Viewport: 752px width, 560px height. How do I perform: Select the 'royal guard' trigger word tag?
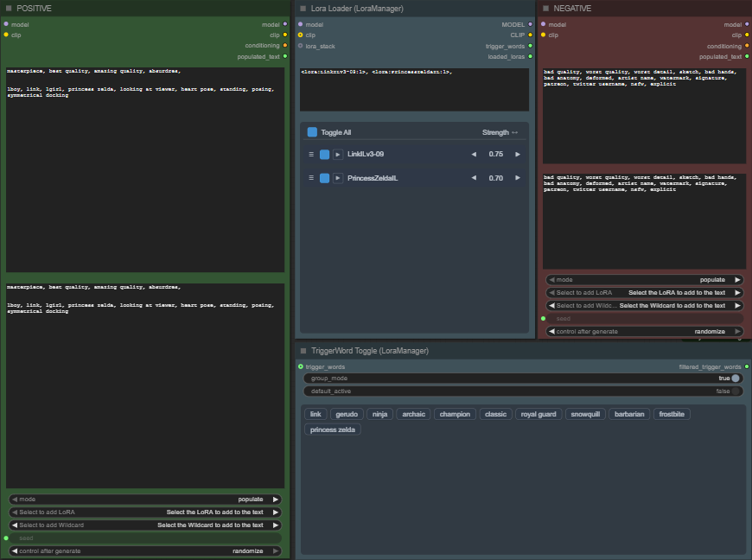[x=539, y=414]
